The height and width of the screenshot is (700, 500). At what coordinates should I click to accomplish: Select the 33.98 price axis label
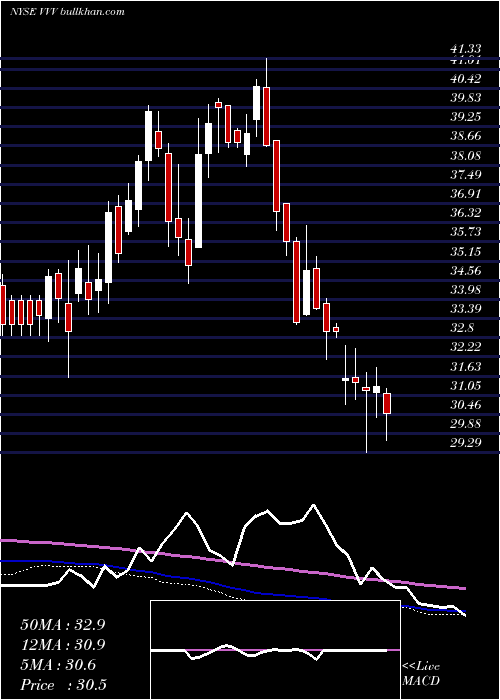click(x=466, y=290)
